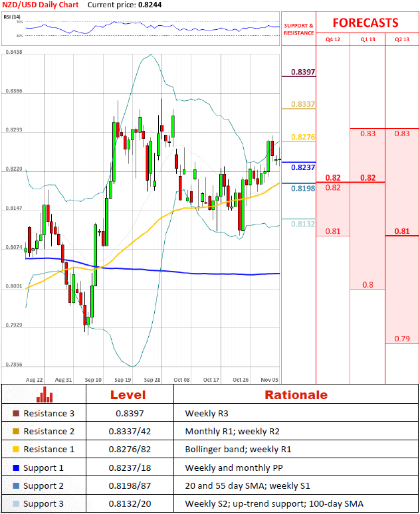Click the Resistance 2 orange color swatch

click(16, 431)
